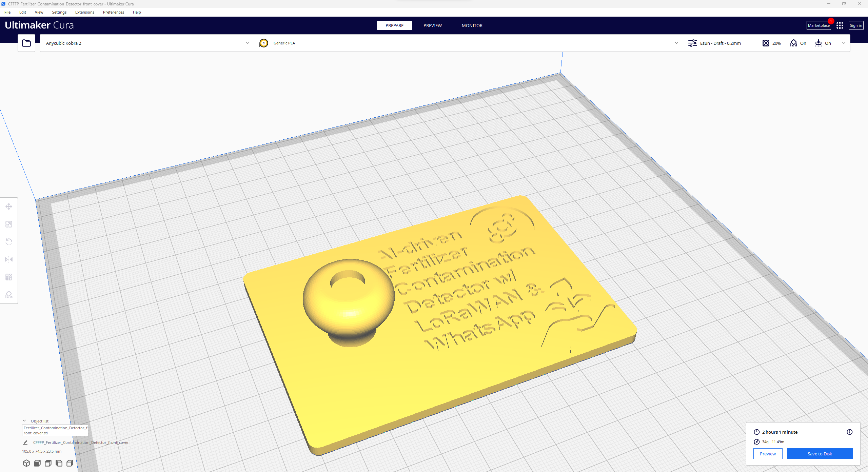This screenshot has width=868, height=472.
Task: Collapse the Object list panel
Action: click(24, 421)
